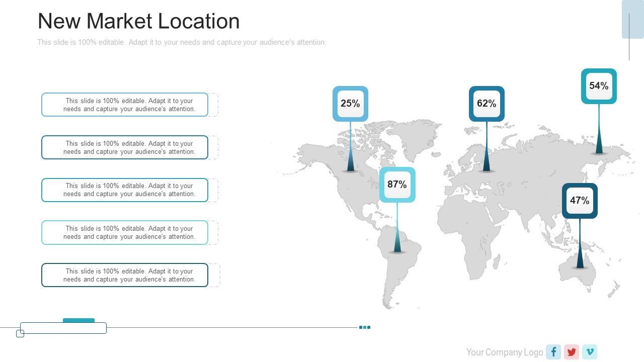Screen dimensions: 644x362
Task: Click the New Market Location title
Action: pyautogui.click(x=138, y=21)
